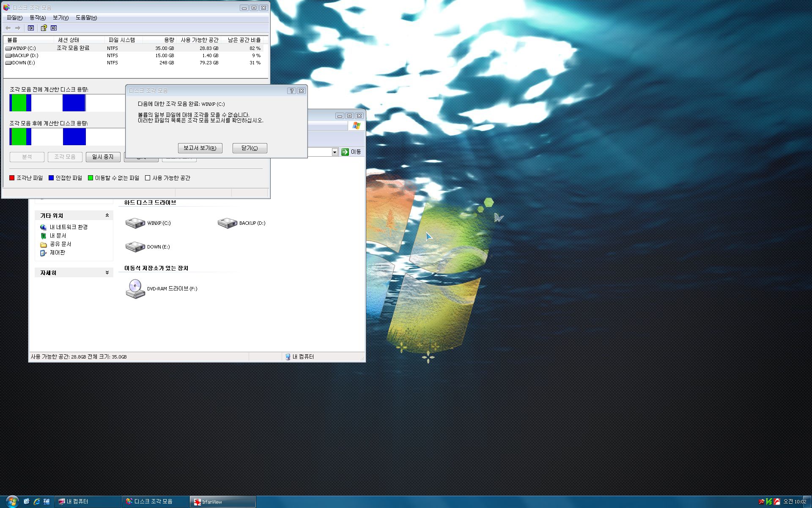The image size is (812, 508).
Task: Click the Disk Defragmenter title bar icon
Action: (x=6, y=8)
